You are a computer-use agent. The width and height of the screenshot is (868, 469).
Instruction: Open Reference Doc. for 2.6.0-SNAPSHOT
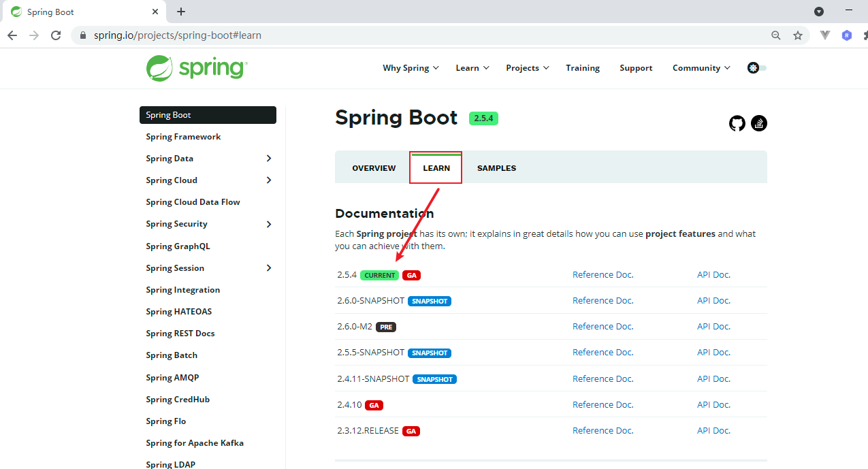click(x=602, y=301)
